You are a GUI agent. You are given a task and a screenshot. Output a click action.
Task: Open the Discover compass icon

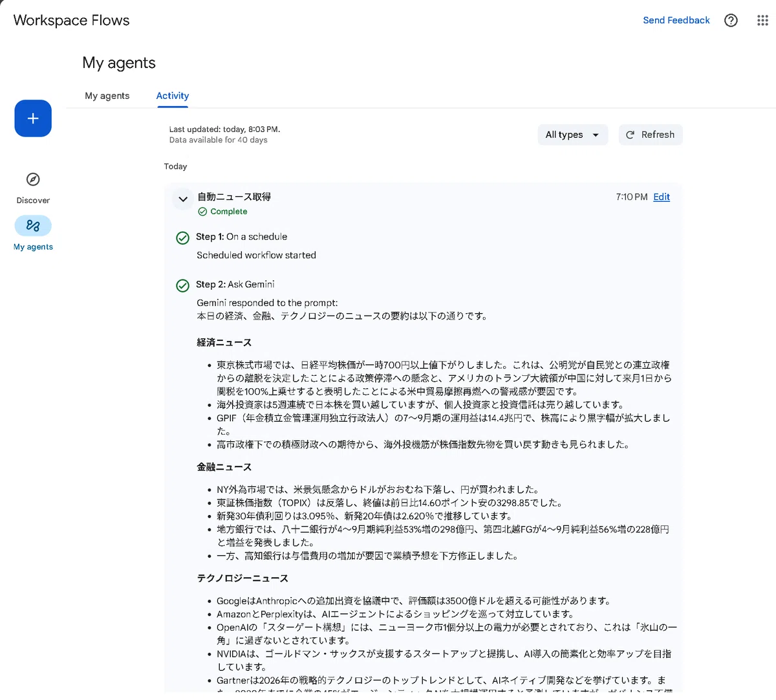tap(33, 179)
